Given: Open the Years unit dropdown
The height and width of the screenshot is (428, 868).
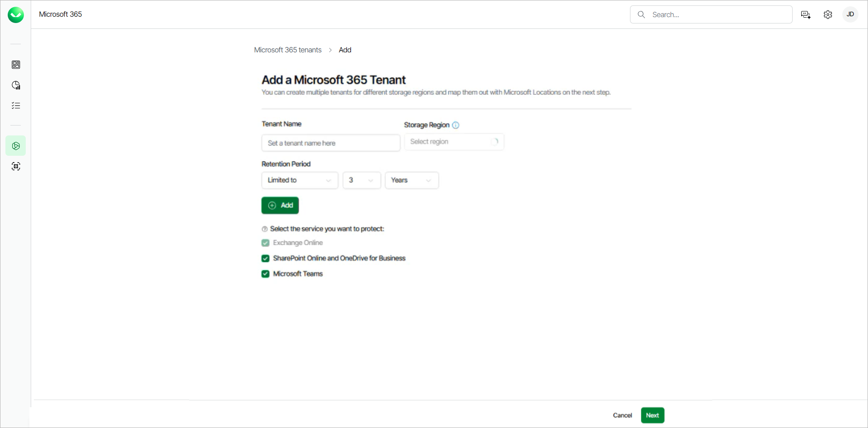Looking at the screenshot, I should [x=411, y=180].
